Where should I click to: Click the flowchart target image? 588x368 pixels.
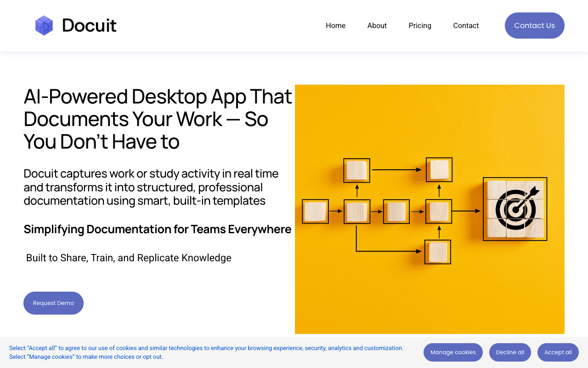tap(430, 209)
